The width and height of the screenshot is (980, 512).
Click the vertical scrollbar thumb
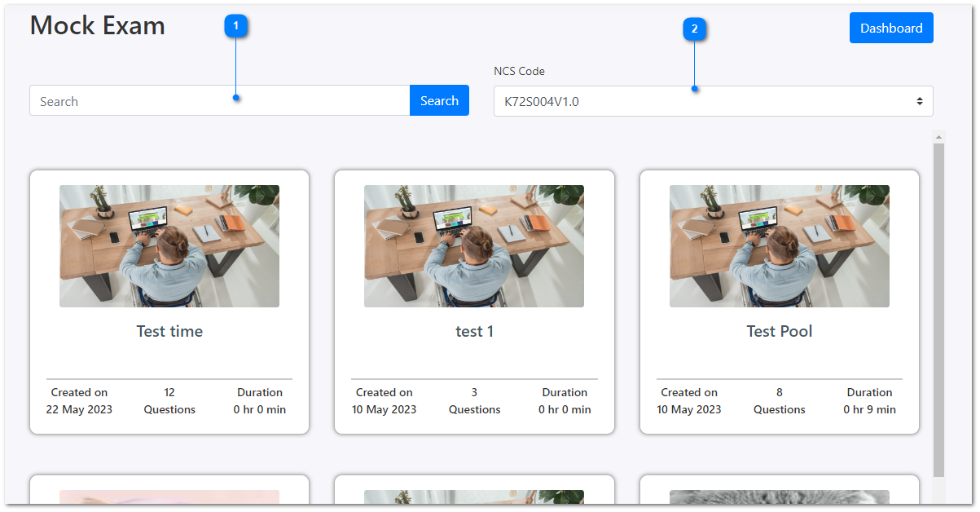pyautogui.click(x=938, y=310)
